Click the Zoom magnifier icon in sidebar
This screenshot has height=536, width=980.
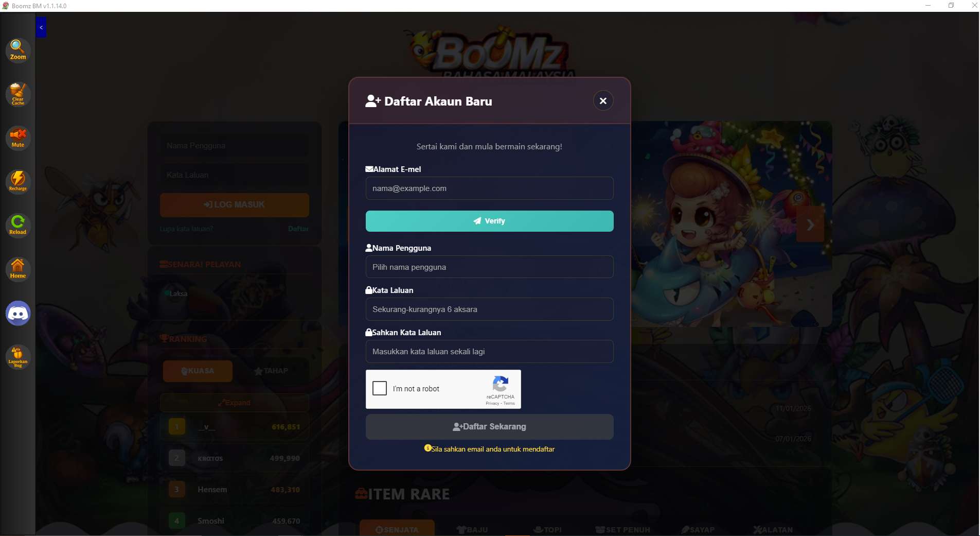pos(18,50)
